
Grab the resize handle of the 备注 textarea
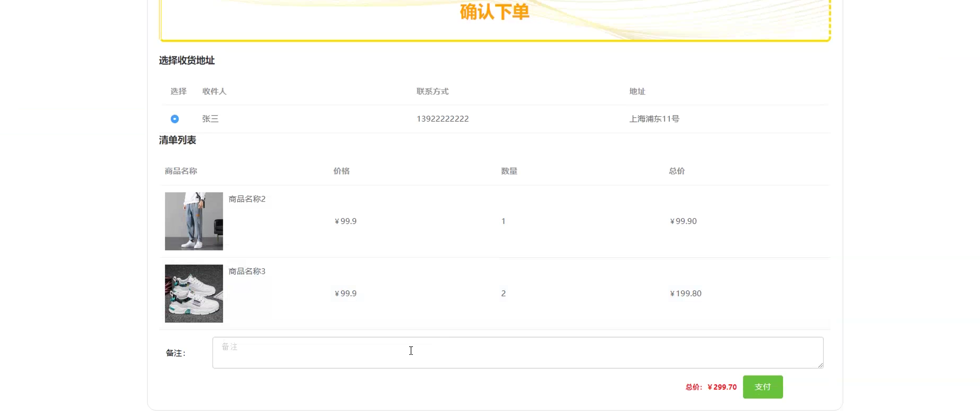(x=820, y=365)
